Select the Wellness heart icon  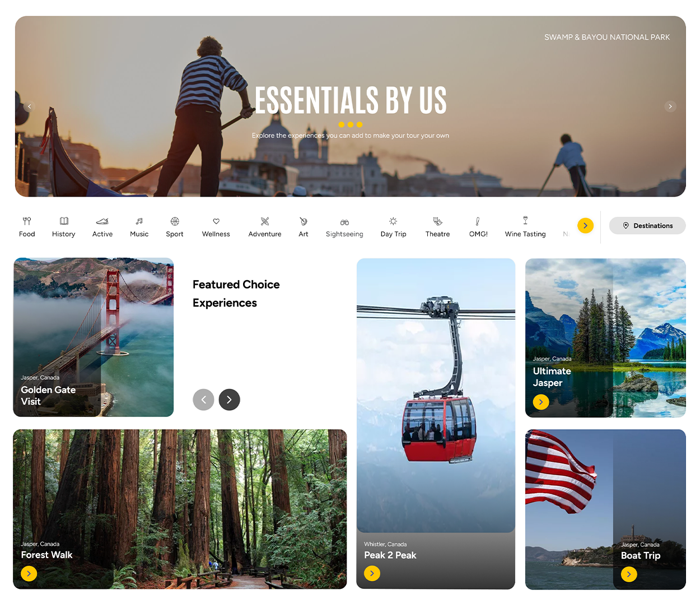point(216,221)
